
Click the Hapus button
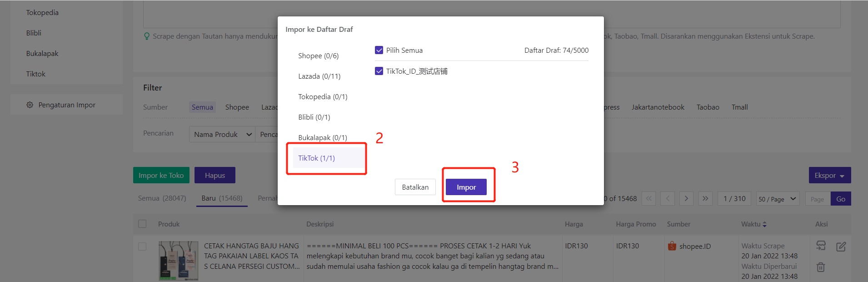(x=215, y=175)
